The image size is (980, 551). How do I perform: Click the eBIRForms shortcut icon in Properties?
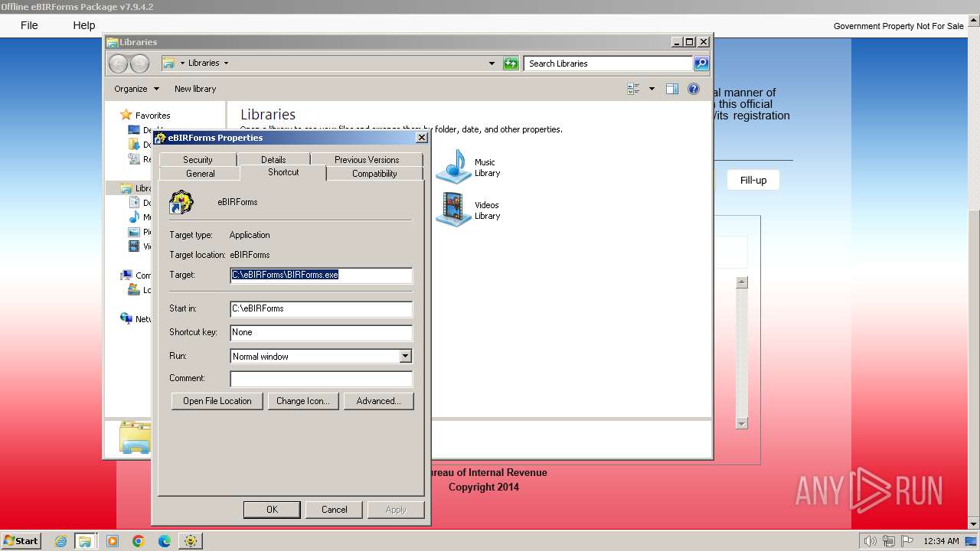[x=181, y=202]
